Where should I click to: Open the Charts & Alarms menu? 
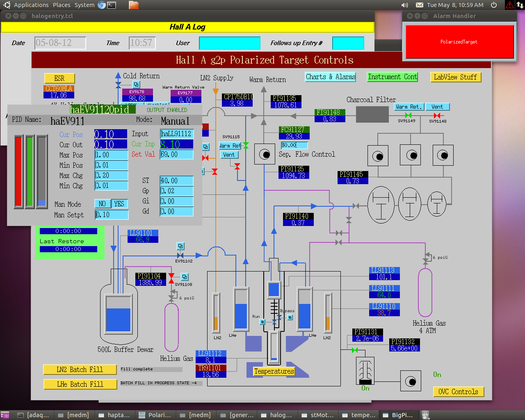click(331, 77)
